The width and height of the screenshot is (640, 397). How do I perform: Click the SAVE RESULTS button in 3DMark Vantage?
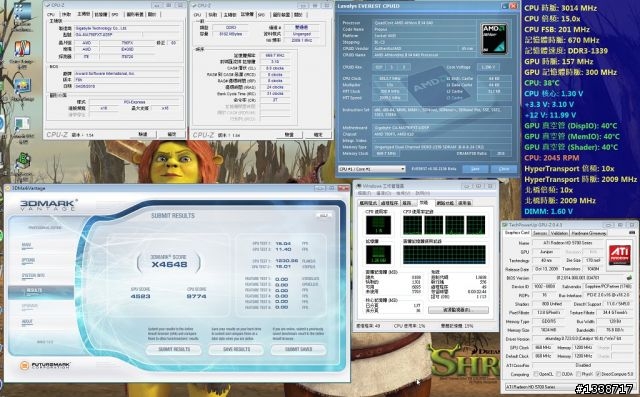(x=236, y=350)
